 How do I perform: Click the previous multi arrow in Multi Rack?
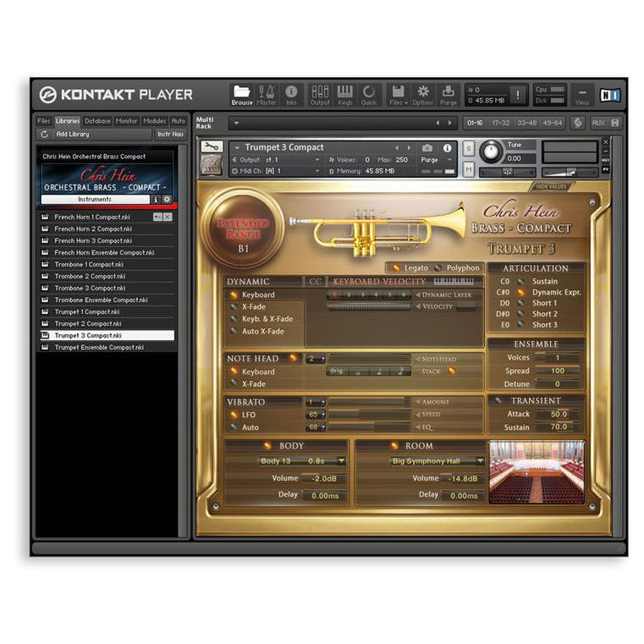coord(438,123)
